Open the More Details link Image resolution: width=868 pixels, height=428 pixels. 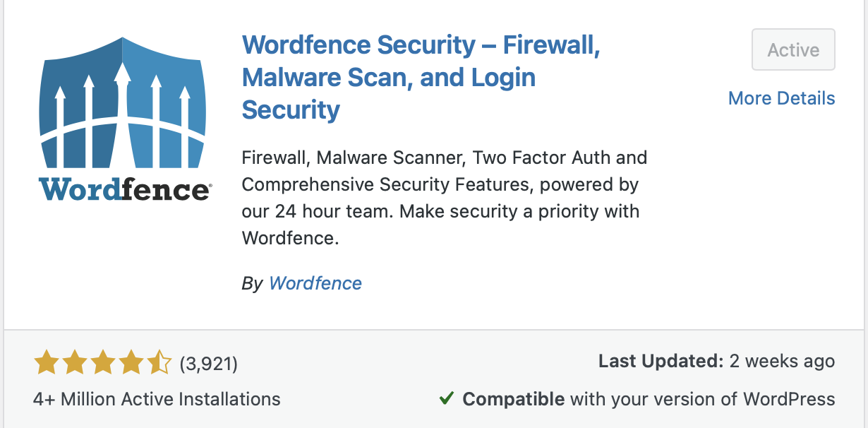(781, 98)
